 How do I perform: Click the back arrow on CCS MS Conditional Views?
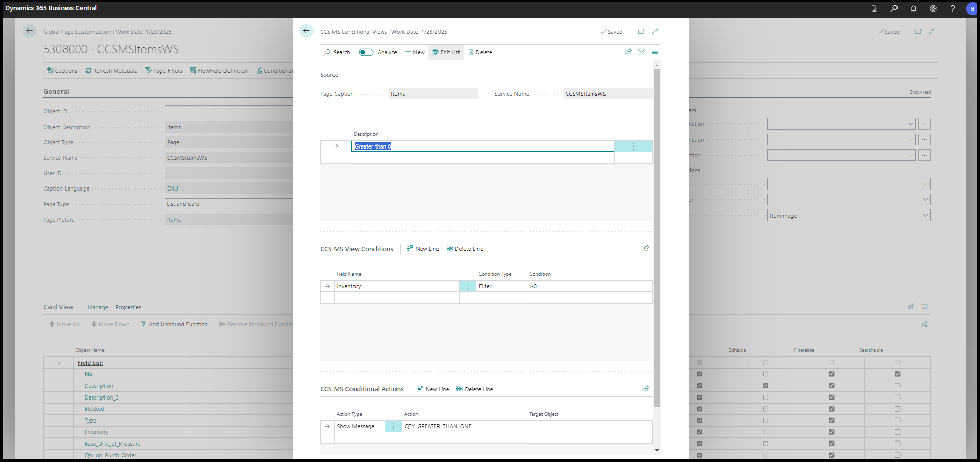306,31
